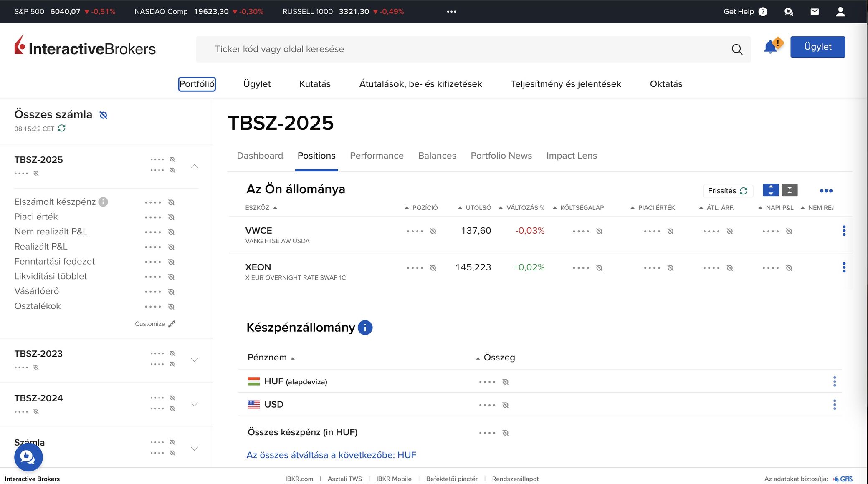Reveal hidden Elszámolt készpénz value
Viewport: 868px width, 484px height.
171,202
